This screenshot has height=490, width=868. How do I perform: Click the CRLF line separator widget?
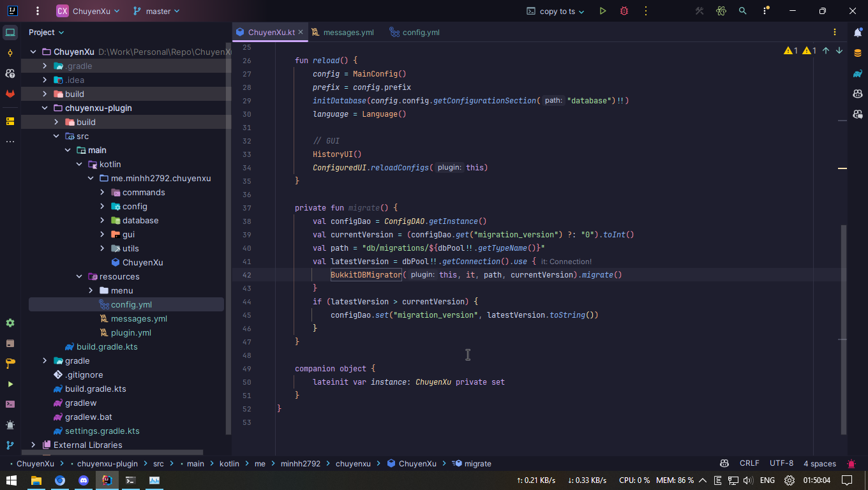coord(749,463)
